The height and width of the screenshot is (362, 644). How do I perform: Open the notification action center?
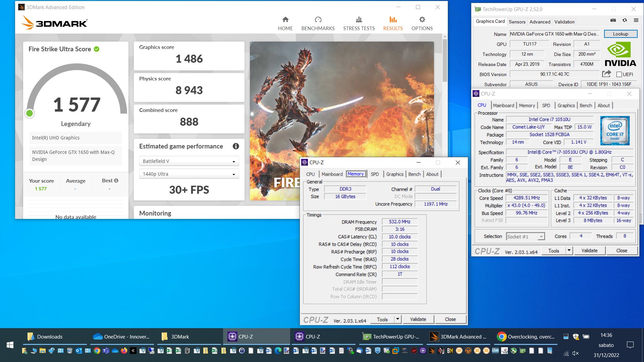click(x=630, y=345)
